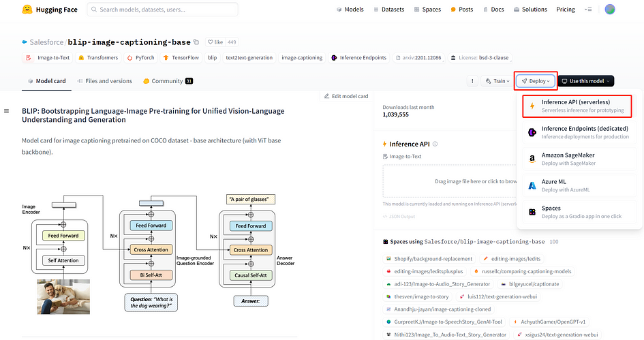Select the blip tag
644x340 pixels.
[213, 58]
